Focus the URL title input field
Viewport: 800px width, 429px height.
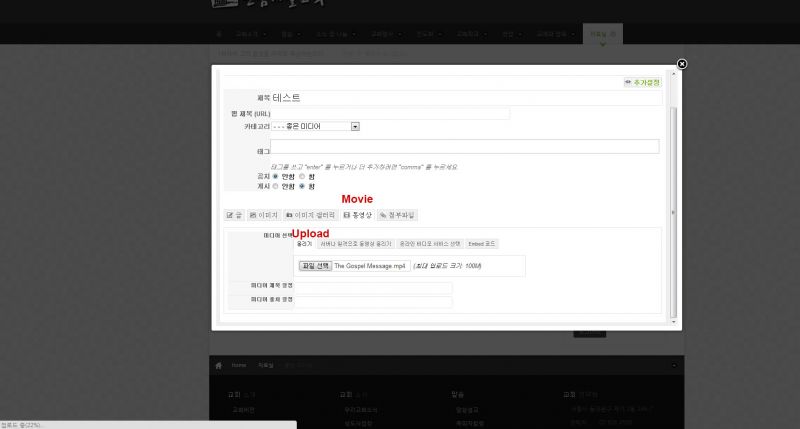click(390, 113)
